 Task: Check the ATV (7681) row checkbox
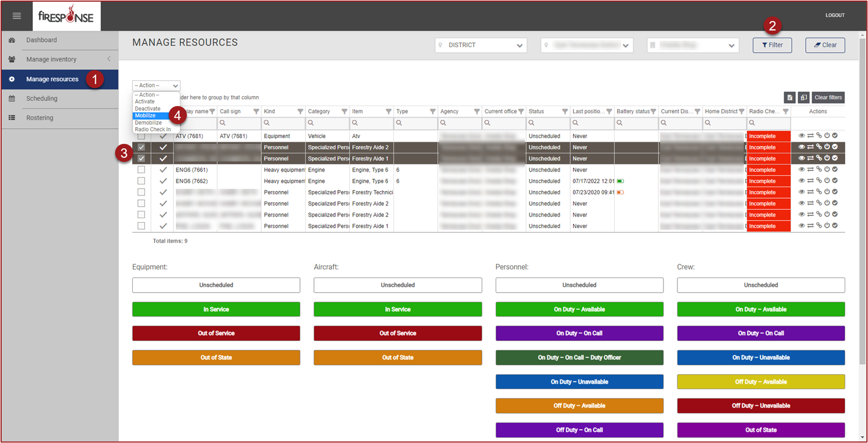[141, 136]
